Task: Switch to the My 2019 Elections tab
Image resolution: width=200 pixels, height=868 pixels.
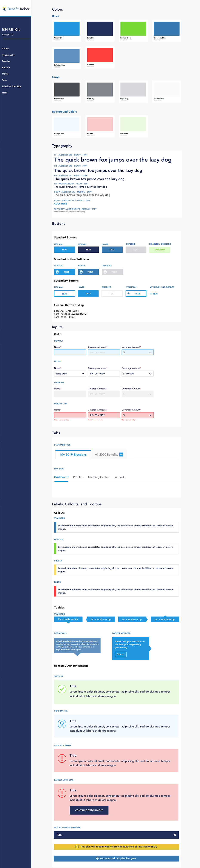Action: tap(73, 455)
